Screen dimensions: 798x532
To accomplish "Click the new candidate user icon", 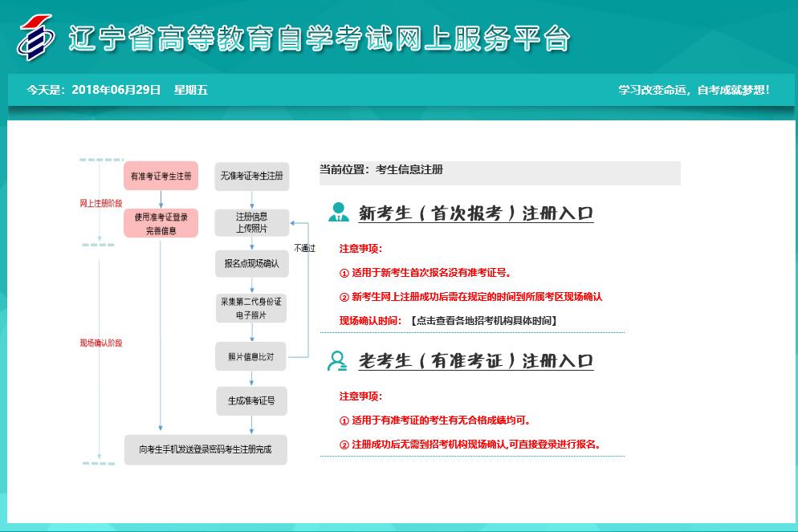I will tap(339, 212).
